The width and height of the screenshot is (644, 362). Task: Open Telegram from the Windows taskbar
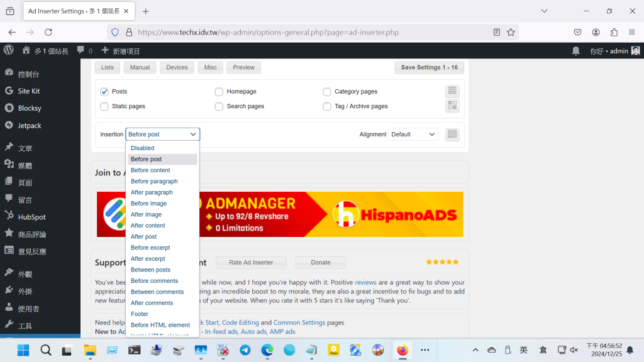click(x=245, y=350)
